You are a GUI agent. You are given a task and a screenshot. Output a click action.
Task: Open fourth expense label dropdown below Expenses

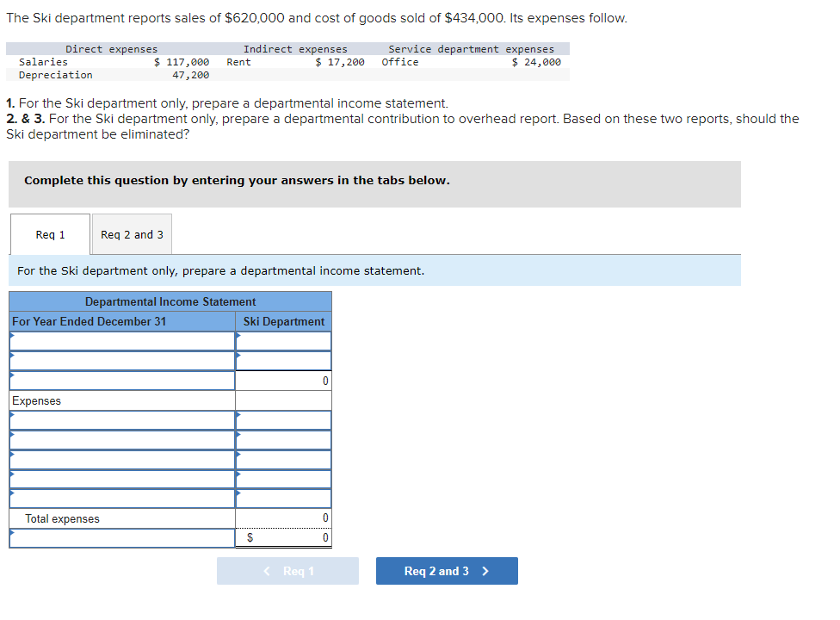(x=122, y=479)
